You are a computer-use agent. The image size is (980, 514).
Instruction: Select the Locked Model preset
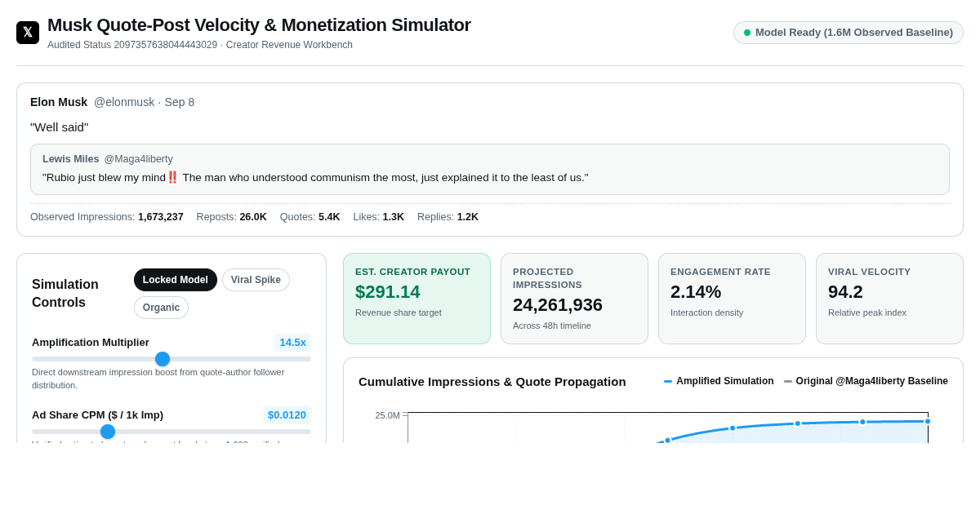coord(176,280)
